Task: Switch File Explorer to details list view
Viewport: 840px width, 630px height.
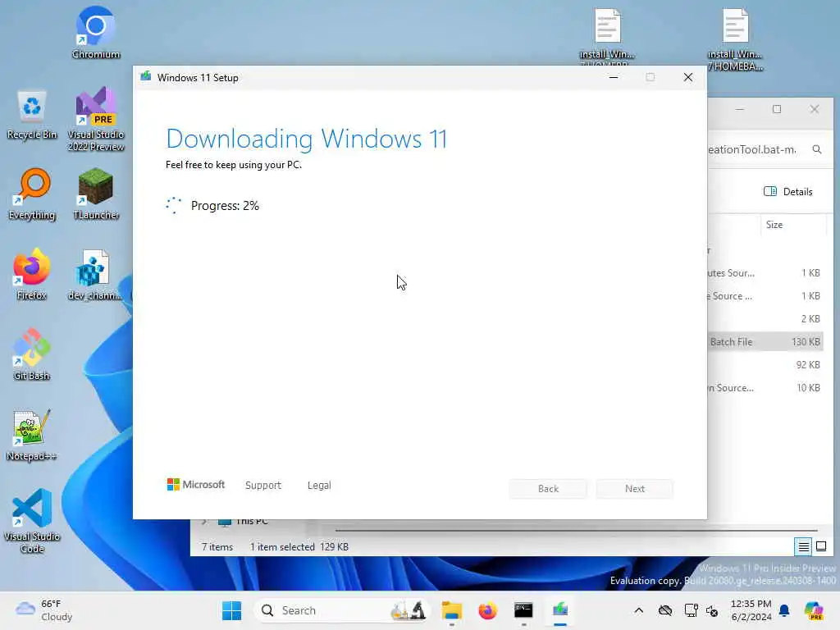Action: pos(804,546)
